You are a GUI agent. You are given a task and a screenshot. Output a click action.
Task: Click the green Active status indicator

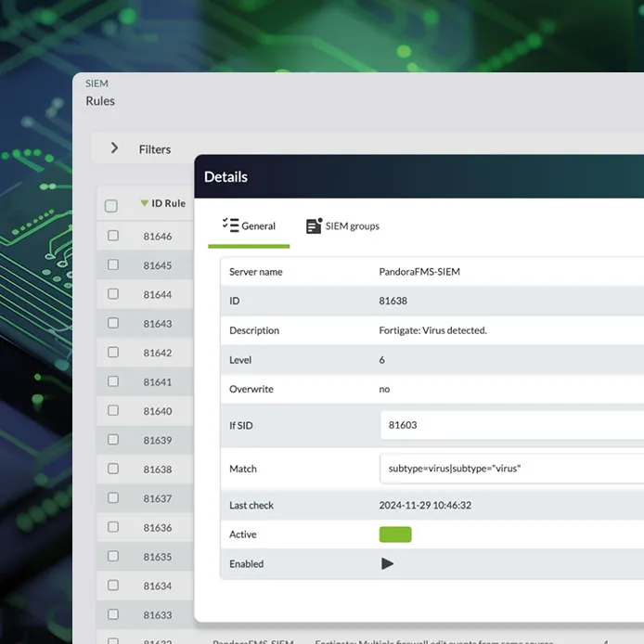(x=395, y=535)
